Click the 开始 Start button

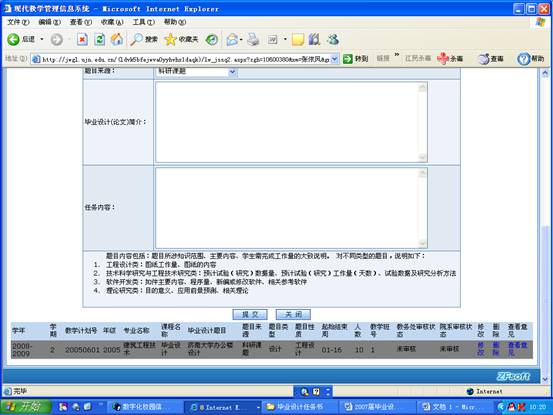(x=26, y=407)
